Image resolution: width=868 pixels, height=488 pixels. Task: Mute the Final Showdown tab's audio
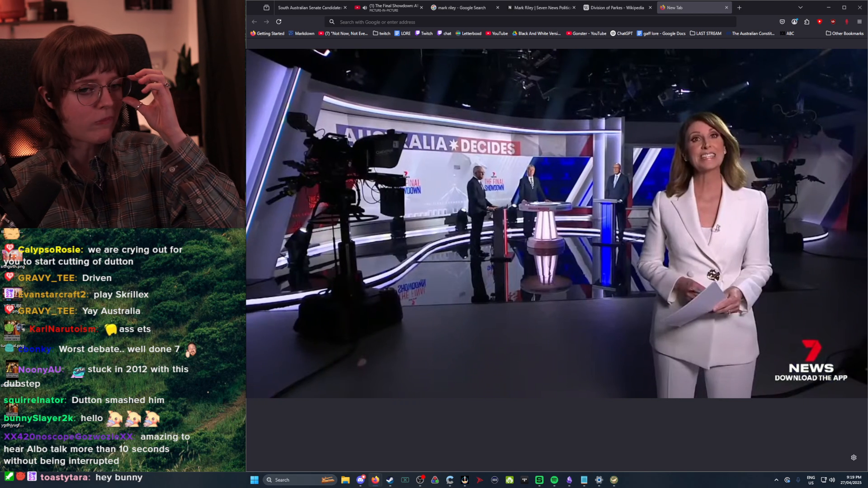(x=365, y=7)
